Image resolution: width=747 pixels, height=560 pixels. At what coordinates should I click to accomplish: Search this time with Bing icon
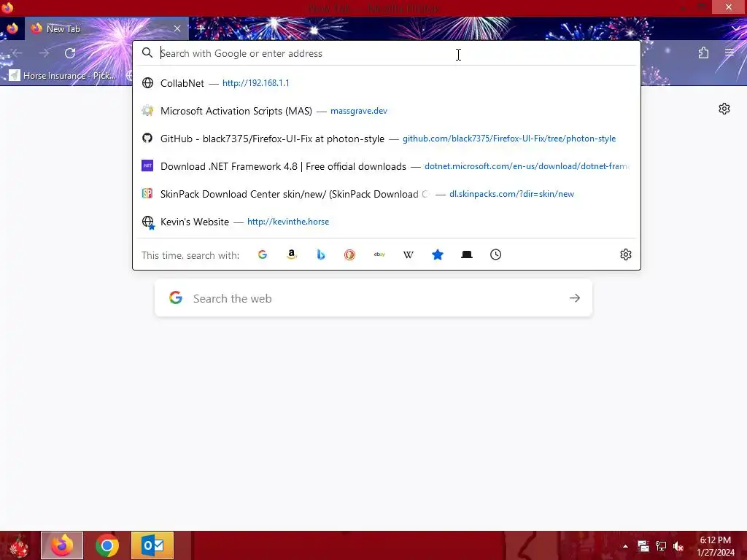click(x=321, y=254)
